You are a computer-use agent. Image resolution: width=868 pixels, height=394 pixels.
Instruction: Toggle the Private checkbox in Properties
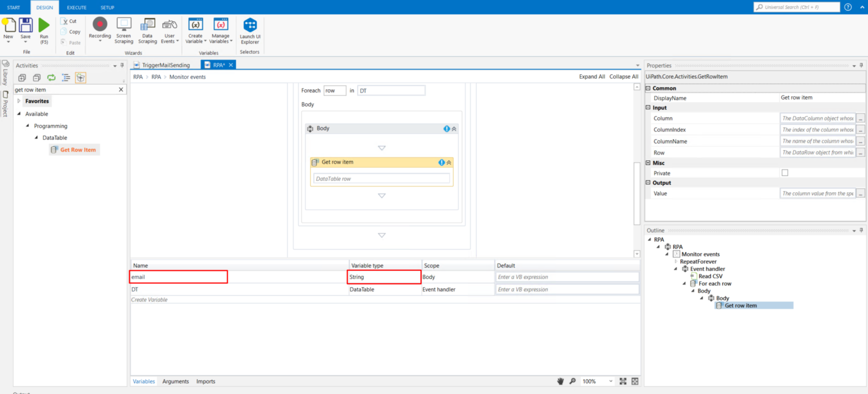(785, 173)
